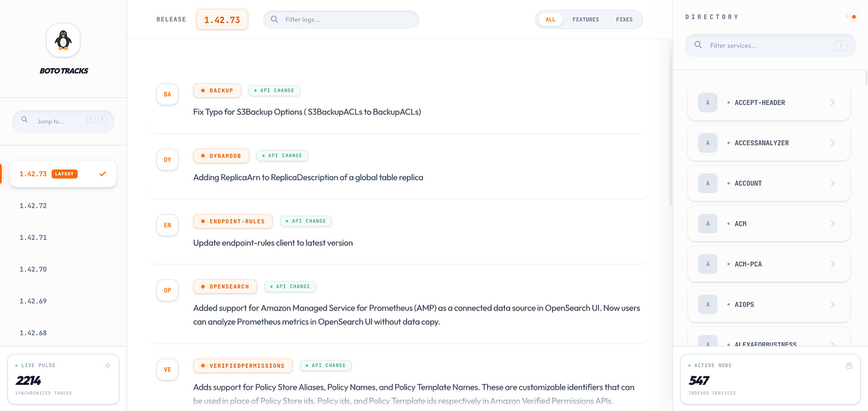
Task: Click the Jump to input field
Action: pos(63,121)
